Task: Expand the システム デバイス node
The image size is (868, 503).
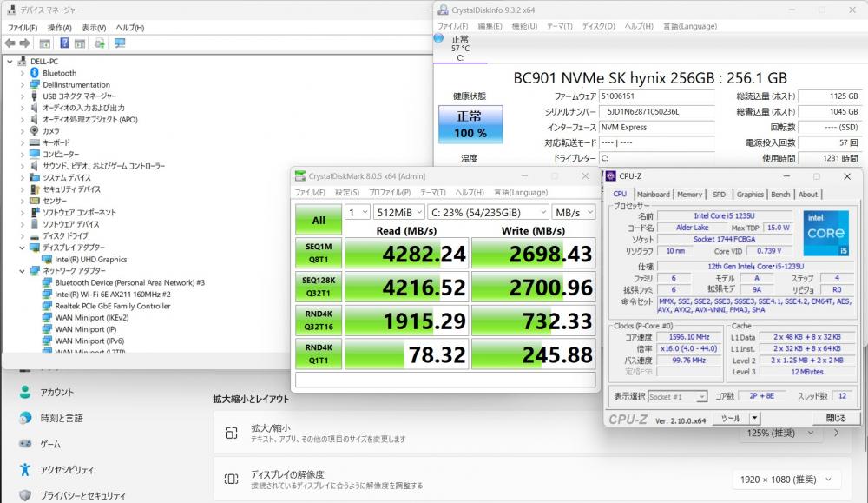Action: click(23, 177)
